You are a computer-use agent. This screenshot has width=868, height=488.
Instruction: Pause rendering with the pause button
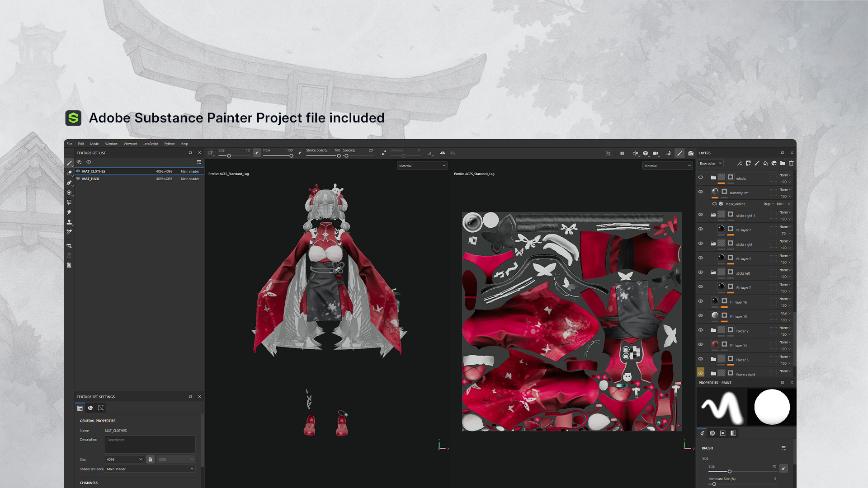pos(622,153)
